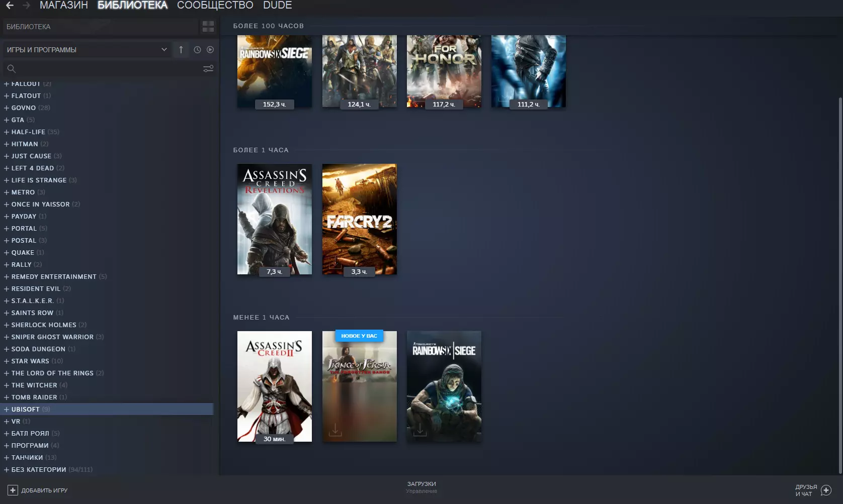Expand the ONCE IN YAISSOR collection
The width and height of the screenshot is (843, 504).
pyautogui.click(x=7, y=204)
